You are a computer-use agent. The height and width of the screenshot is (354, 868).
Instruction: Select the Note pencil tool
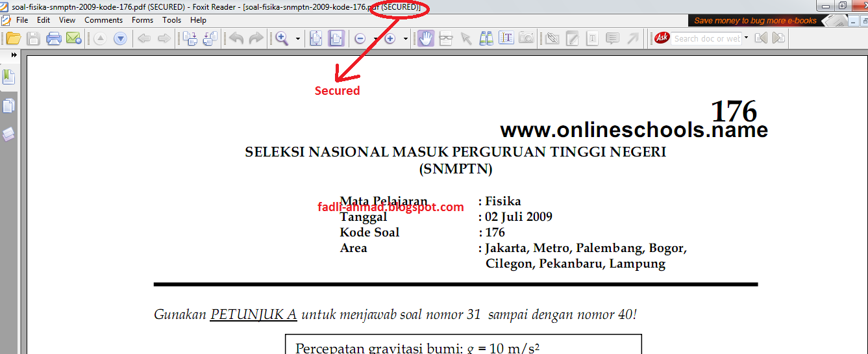tap(572, 38)
